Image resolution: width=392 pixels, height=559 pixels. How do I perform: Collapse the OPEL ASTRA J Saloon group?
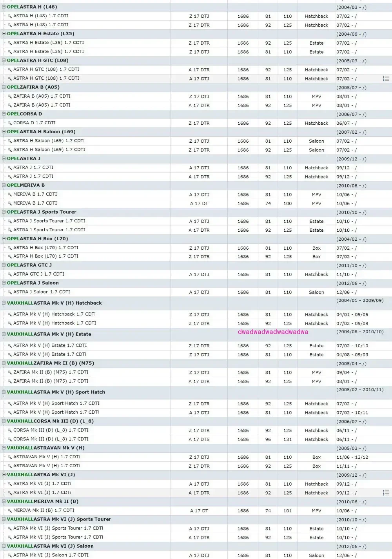click(4, 283)
